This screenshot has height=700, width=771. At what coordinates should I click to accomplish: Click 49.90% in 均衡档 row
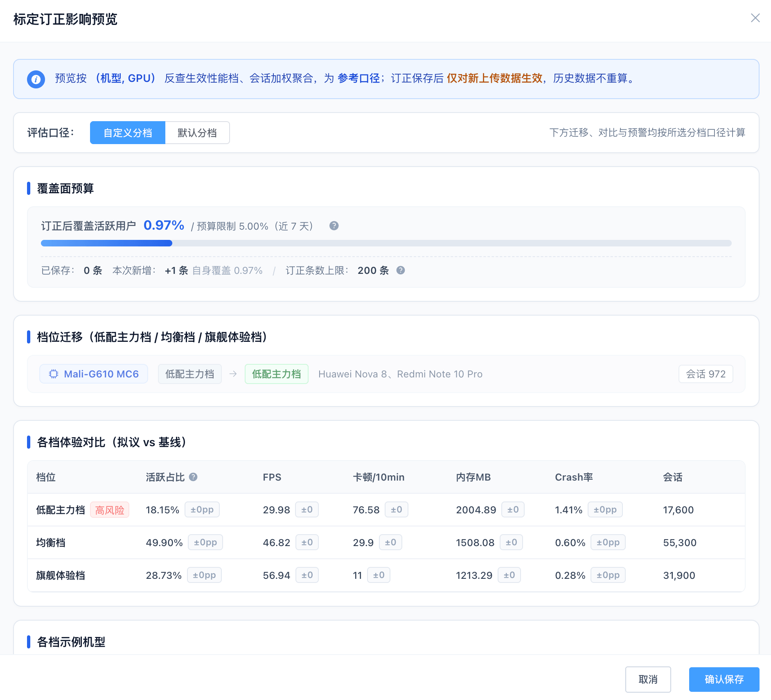click(164, 543)
